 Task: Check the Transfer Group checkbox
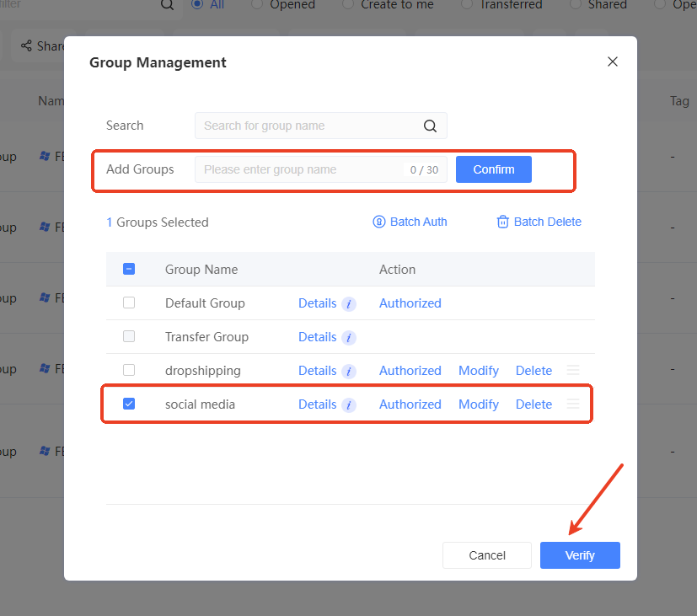click(129, 336)
